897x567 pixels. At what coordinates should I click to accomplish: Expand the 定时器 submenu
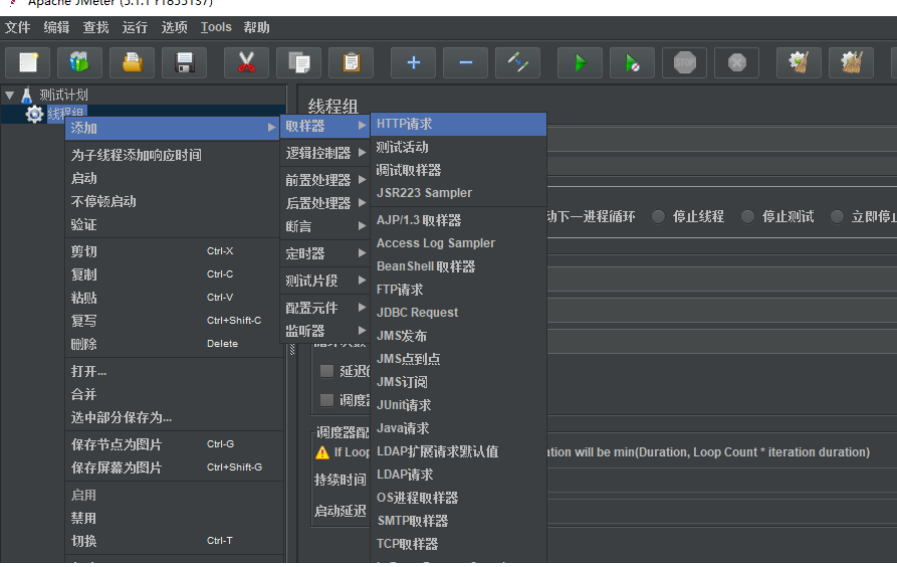click(x=325, y=253)
